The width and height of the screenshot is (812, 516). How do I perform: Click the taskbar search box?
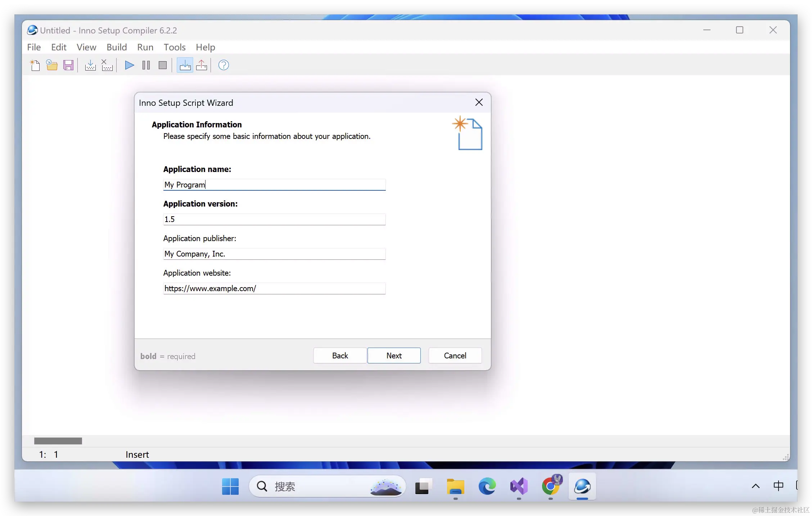pos(327,486)
